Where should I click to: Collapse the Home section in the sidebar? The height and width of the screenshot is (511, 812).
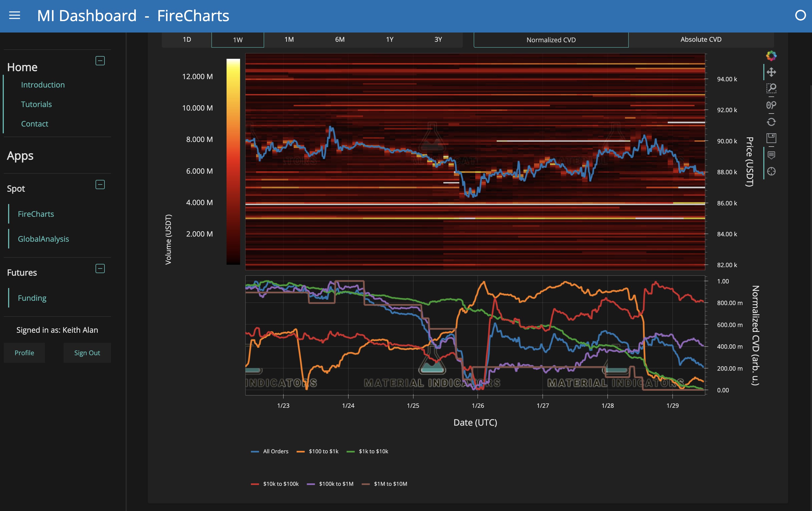[100, 61]
